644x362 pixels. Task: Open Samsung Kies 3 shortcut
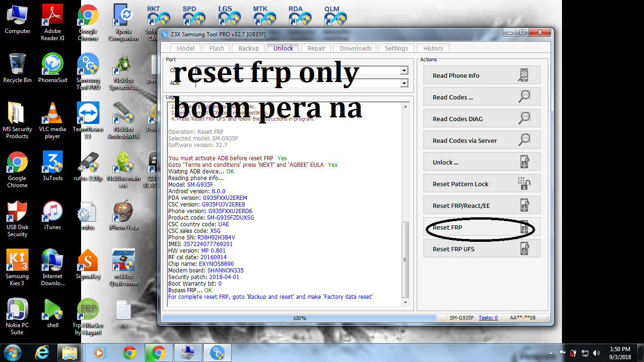[17, 268]
